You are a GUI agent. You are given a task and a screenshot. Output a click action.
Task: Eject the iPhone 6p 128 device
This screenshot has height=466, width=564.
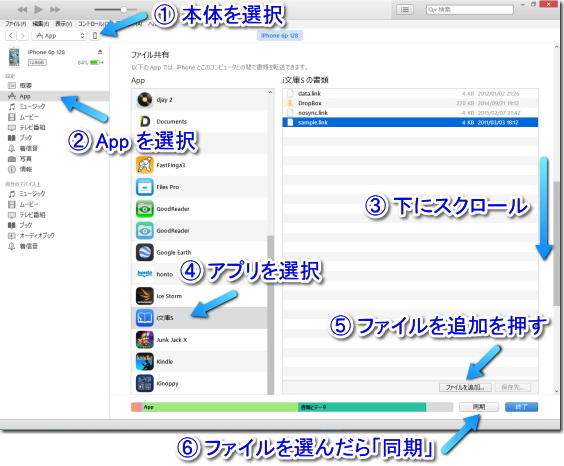(100, 52)
